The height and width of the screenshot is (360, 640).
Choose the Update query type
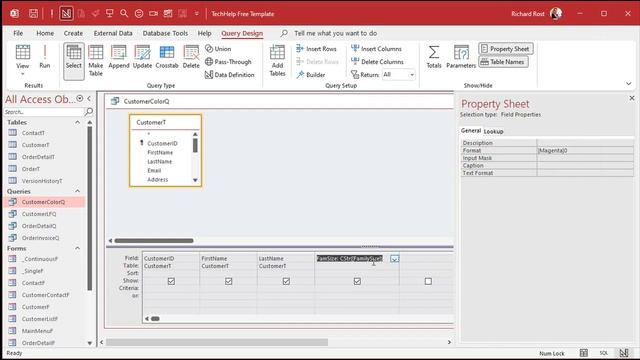(142, 57)
